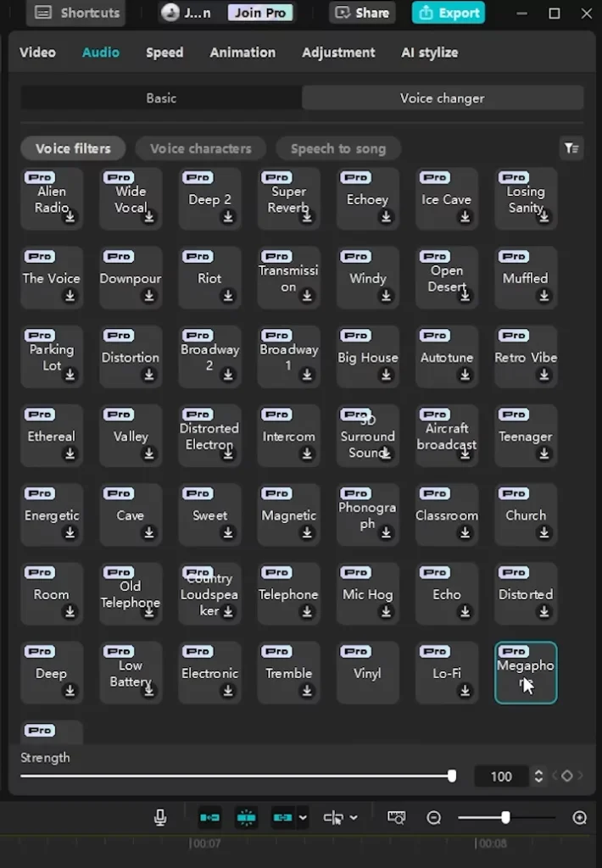Switch to the Video tab
602x868 pixels.
click(x=37, y=53)
